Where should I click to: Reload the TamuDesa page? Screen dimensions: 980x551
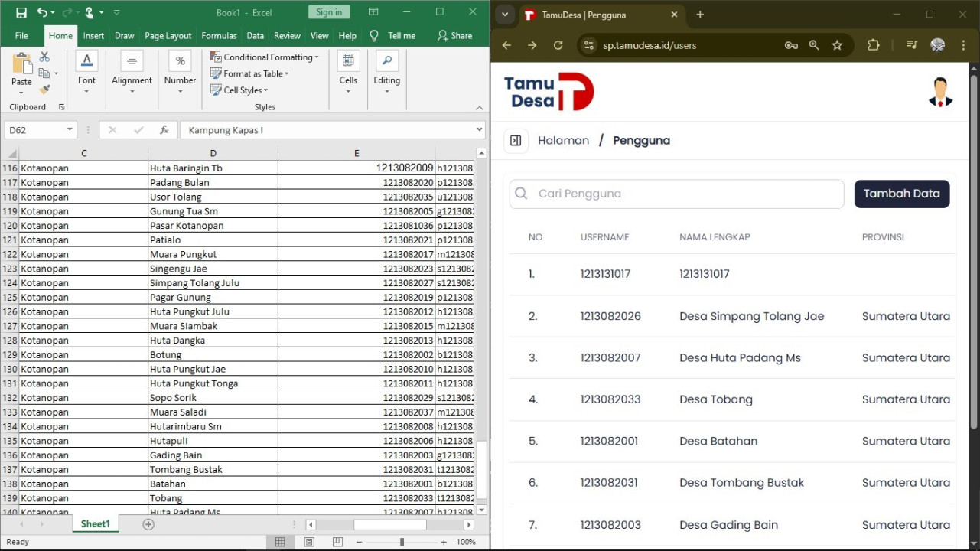point(558,45)
